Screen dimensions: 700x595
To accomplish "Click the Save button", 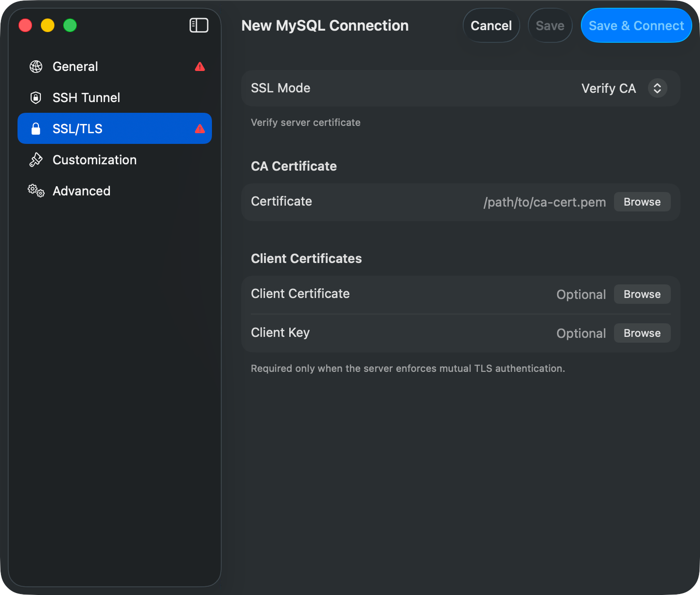I will 550,25.
